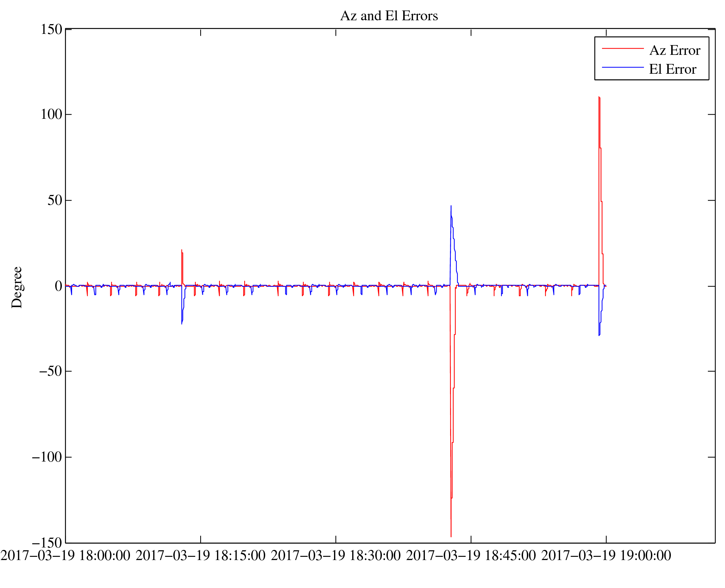Click the −50 y-axis tick label
The image size is (725, 588).
click(50, 371)
